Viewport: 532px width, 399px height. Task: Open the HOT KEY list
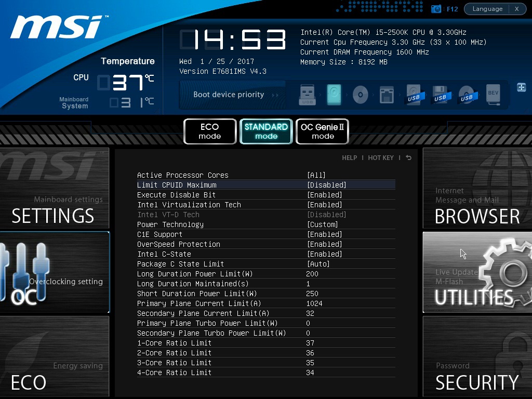click(x=381, y=158)
